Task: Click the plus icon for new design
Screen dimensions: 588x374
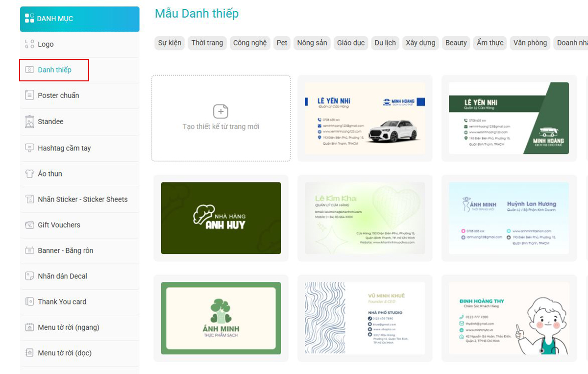Action: point(220,111)
